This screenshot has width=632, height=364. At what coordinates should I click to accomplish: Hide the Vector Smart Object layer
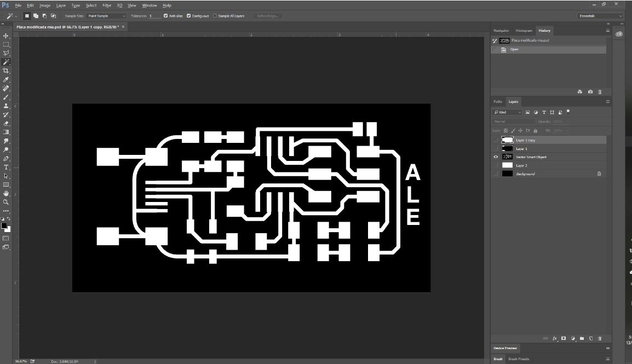[x=496, y=157]
